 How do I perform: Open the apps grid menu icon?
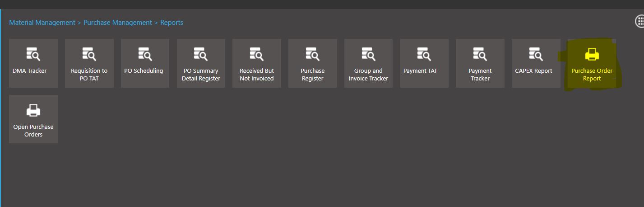(x=640, y=21)
